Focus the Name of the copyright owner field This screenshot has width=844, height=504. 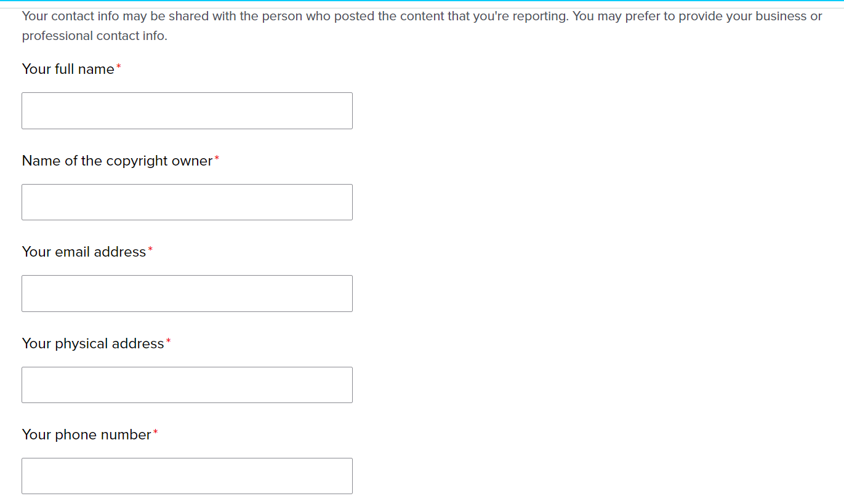point(187,202)
